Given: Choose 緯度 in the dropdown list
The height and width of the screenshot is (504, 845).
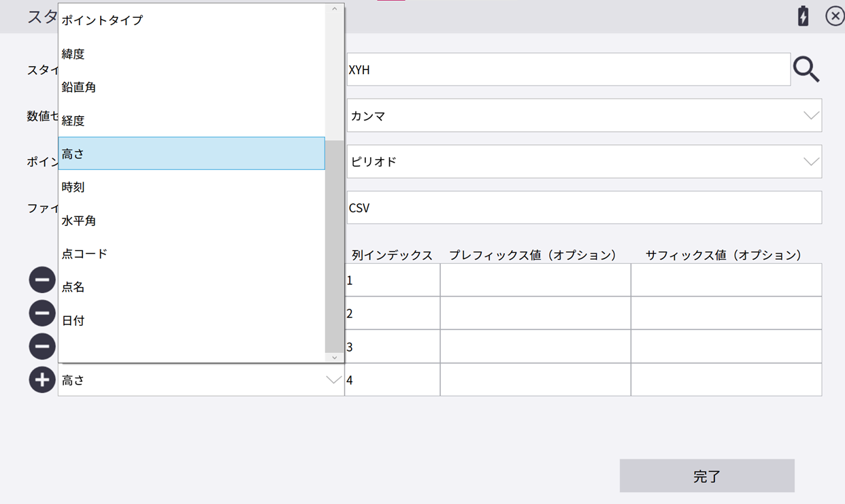Looking at the screenshot, I should coord(191,54).
